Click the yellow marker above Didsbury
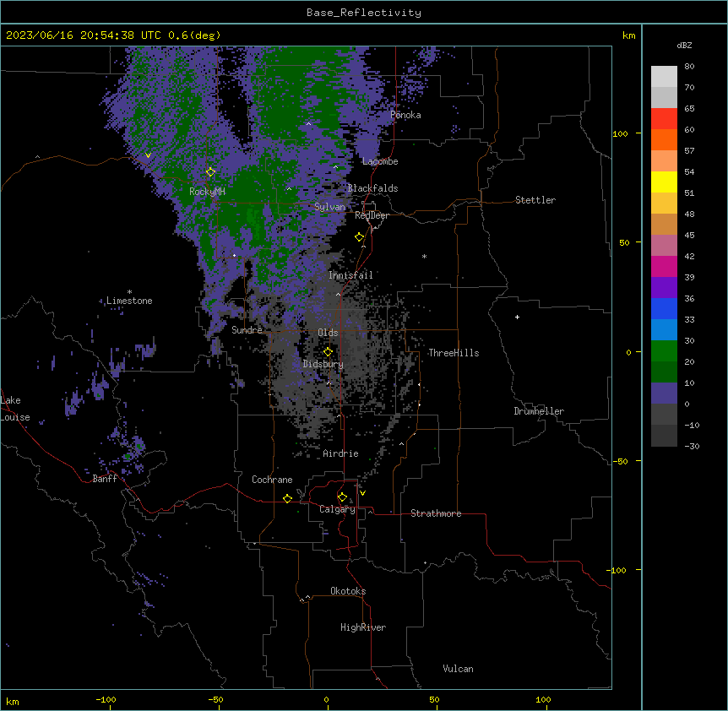The image size is (728, 711). (x=328, y=351)
